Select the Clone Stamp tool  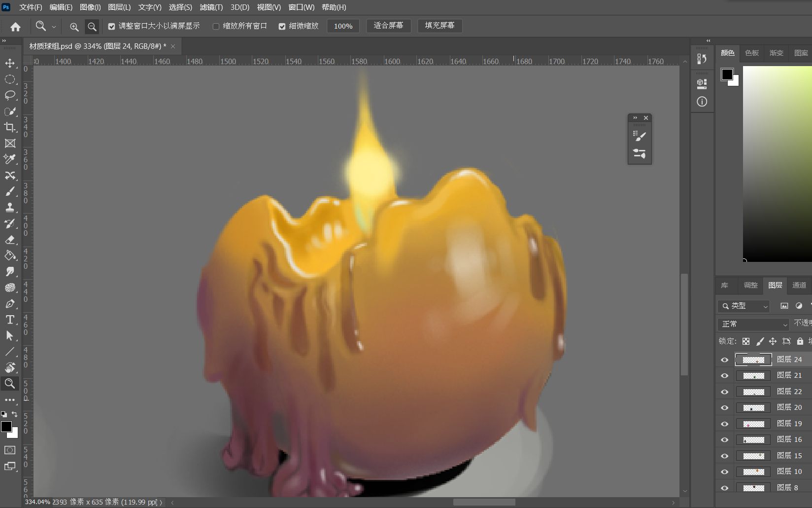coord(10,208)
